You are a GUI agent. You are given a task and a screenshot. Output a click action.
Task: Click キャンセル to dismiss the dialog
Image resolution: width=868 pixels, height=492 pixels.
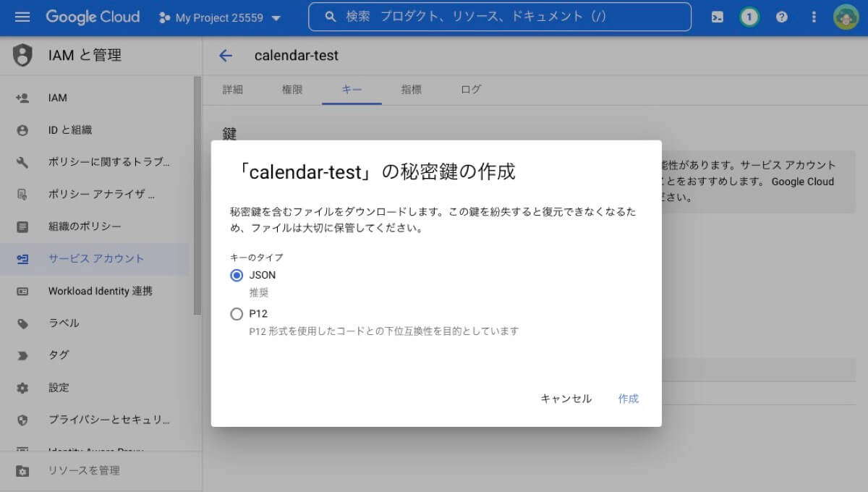point(566,398)
